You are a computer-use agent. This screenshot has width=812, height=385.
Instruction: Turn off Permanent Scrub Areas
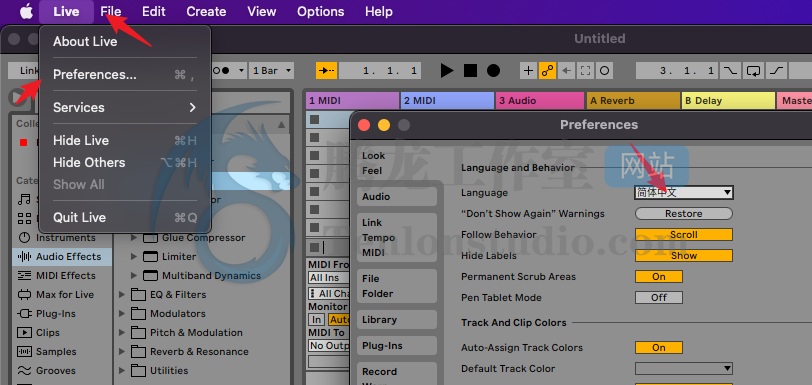[x=659, y=277]
